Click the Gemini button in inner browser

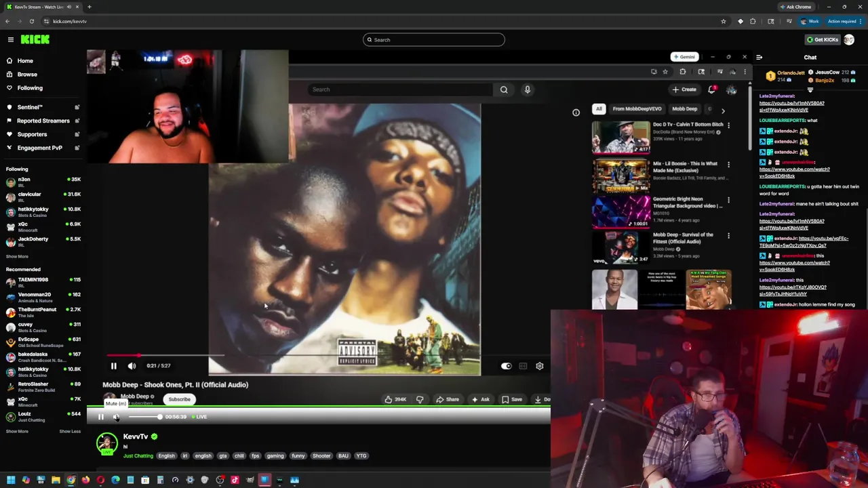pyautogui.click(x=684, y=57)
